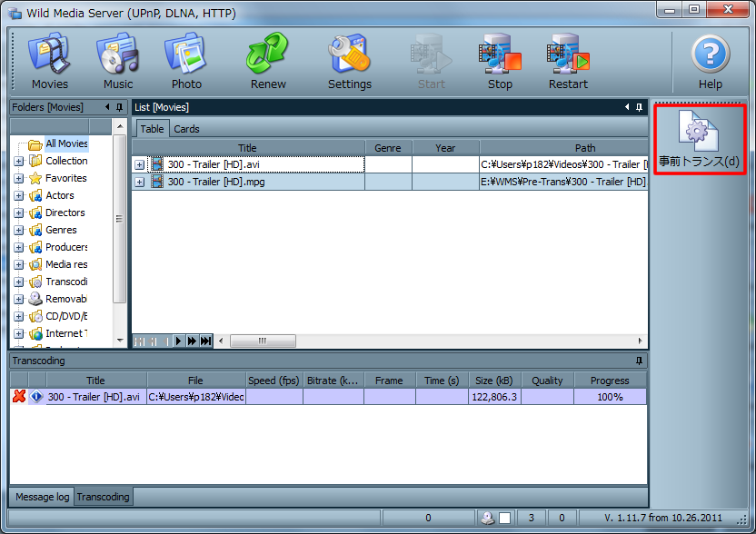The width and height of the screenshot is (756, 534).
Task: Select the bottom Transcoding tab
Action: [x=104, y=497]
